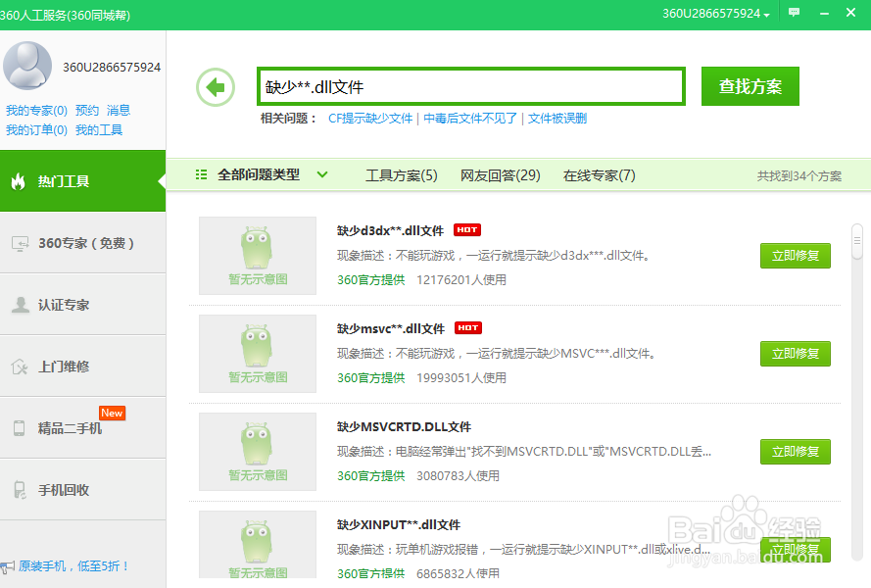Screen dimensions: 871x588
Task: Click the user avatar image
Action: [28, 65]
